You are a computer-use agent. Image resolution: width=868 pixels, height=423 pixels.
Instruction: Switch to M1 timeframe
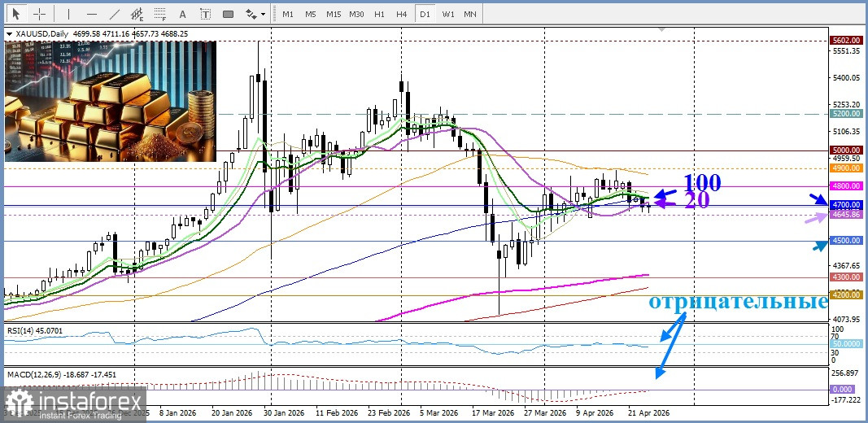click(x=288, y=14)
